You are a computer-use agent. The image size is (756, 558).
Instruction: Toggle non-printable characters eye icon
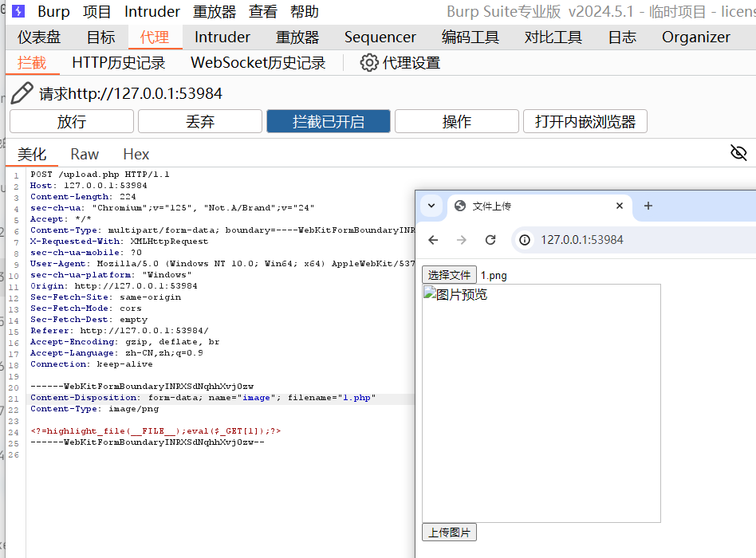coord(738,153)
